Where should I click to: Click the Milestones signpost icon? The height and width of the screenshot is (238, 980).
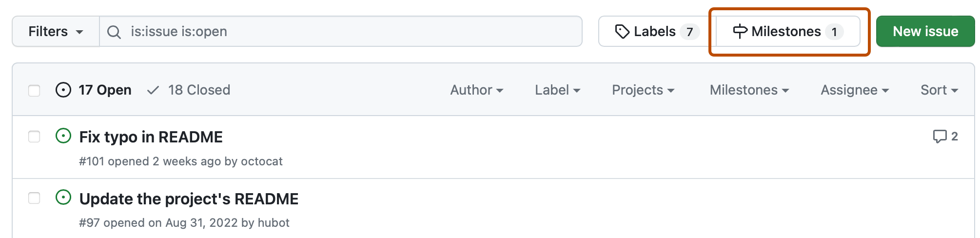coord(740,32)
